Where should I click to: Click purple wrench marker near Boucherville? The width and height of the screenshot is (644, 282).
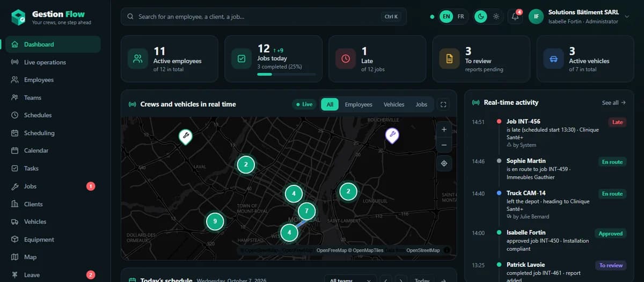click(392, 135)
